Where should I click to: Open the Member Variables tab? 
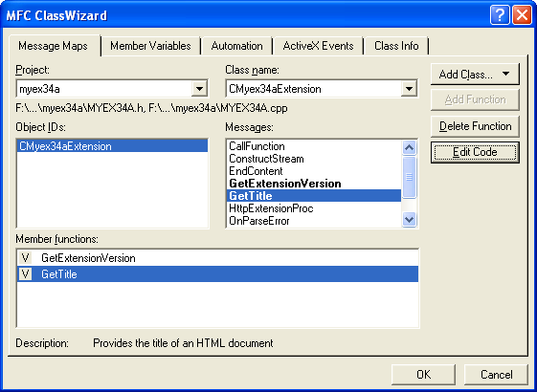click(x=150, y=46)
